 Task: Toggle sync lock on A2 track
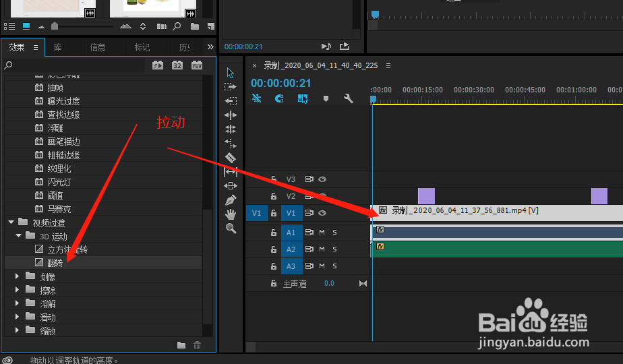[309, 249]
